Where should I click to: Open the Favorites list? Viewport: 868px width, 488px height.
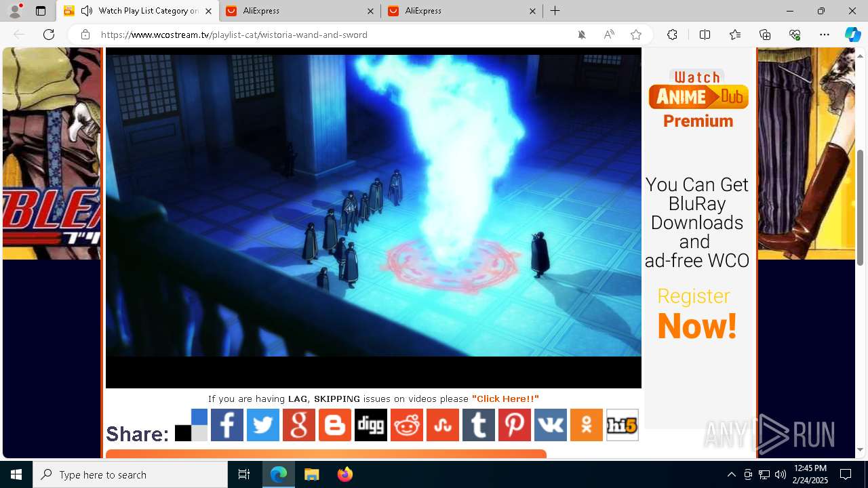pyautogui.click(x=735, y=35)
